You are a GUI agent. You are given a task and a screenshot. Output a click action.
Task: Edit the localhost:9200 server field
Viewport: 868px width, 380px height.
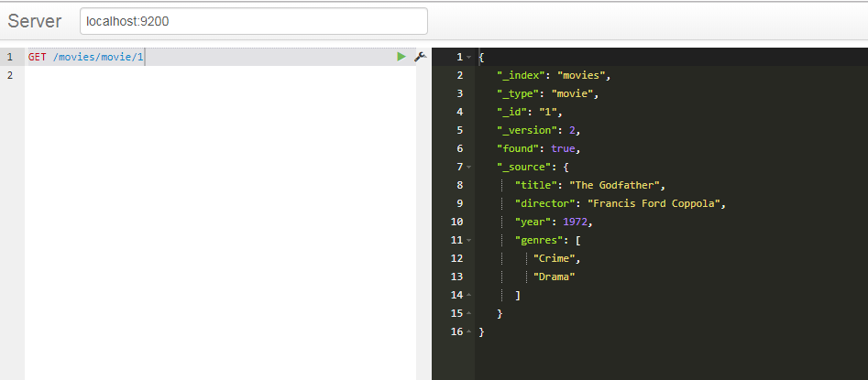point(254,22)
